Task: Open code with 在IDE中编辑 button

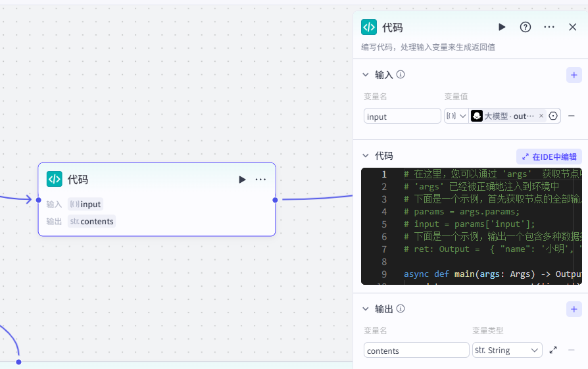Action: pyautogui.click(x=549, y=157)
